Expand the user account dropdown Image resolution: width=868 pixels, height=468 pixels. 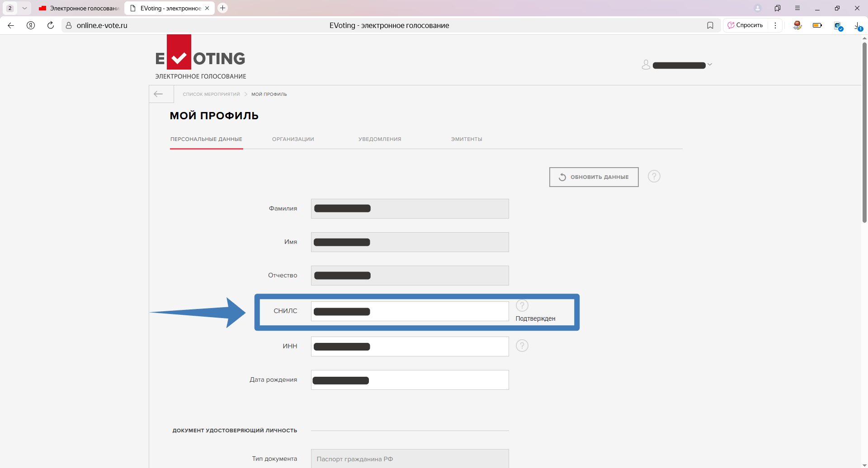pyautogui.click(x=709, y=65)
